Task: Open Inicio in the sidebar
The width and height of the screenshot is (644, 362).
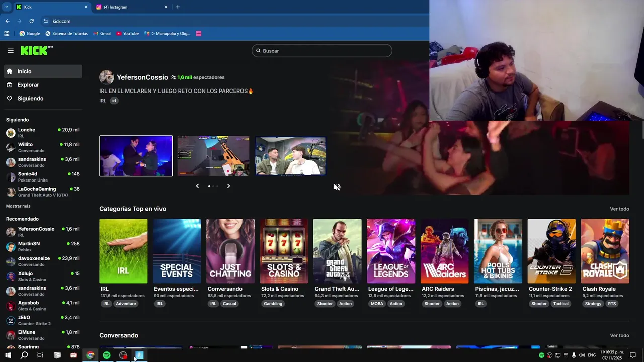Action: pos(43,71)
